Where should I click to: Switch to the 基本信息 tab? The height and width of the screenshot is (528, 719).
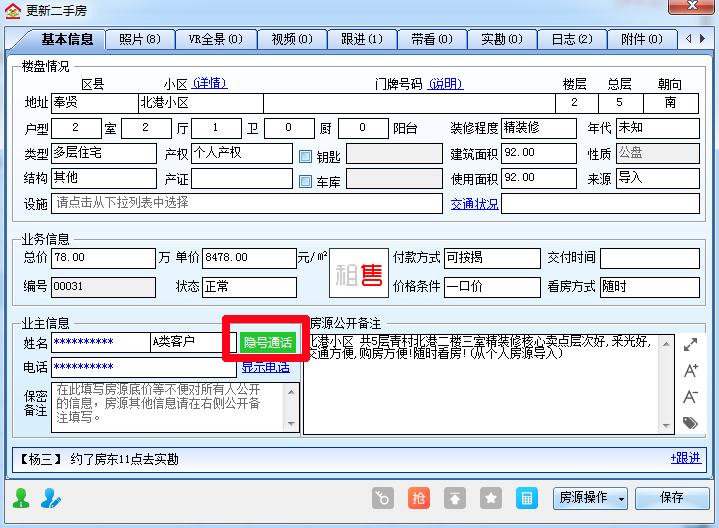[67, 39]
